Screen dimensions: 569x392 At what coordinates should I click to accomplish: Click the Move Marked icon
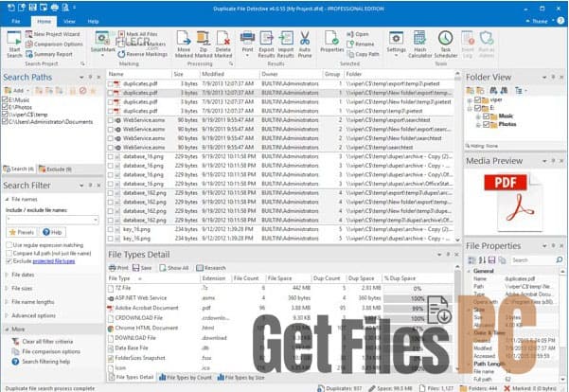pyautogui.click(x=184, y=45)
